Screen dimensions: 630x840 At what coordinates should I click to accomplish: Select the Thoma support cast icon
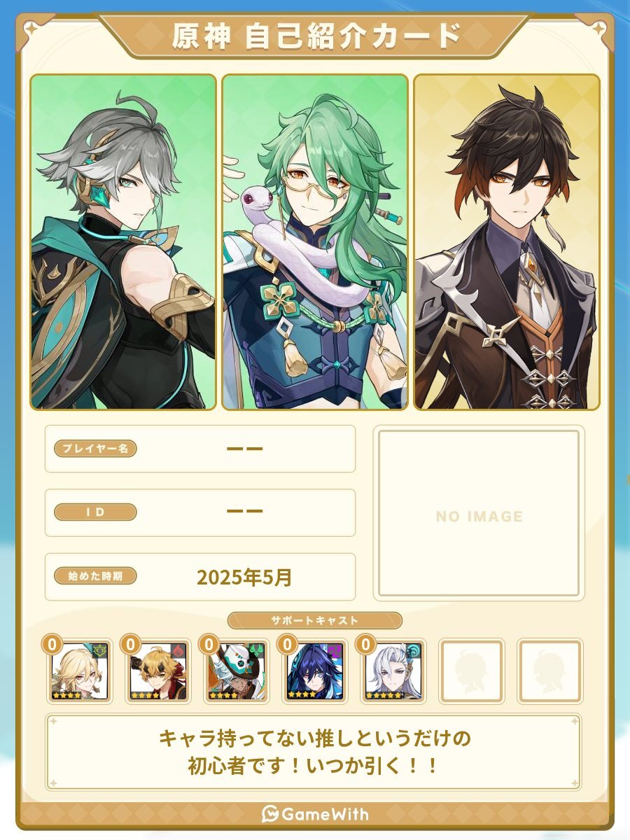pos(157,671)
